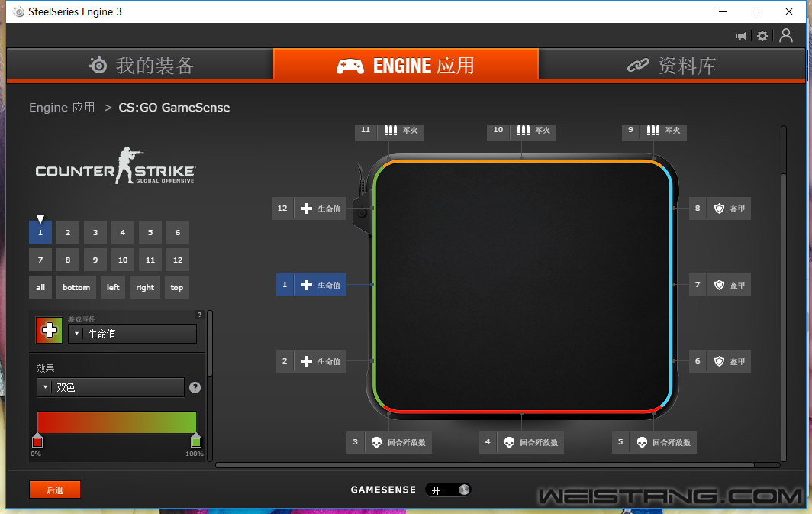Click the ammo bullets icon for zone 11

coord(391,130)
